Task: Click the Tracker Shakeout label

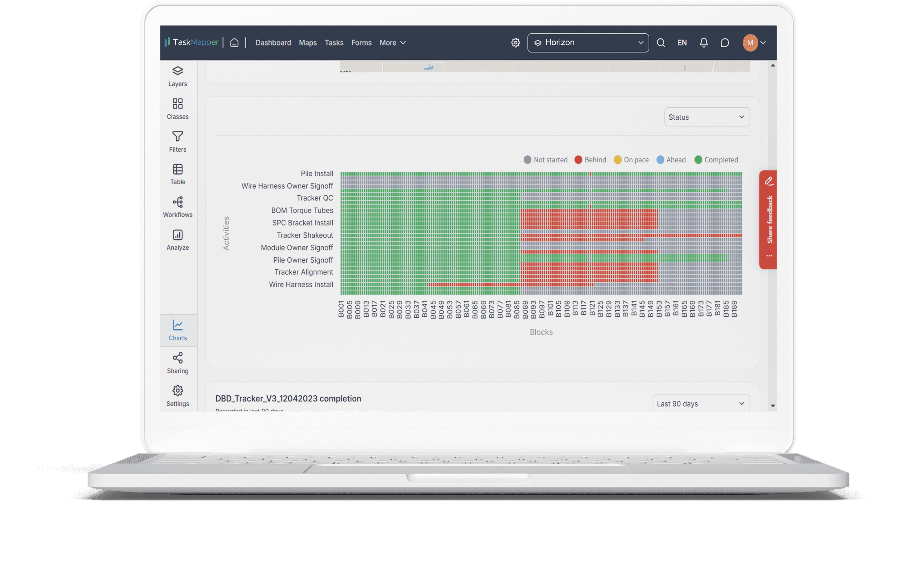Action: [305, 235]
